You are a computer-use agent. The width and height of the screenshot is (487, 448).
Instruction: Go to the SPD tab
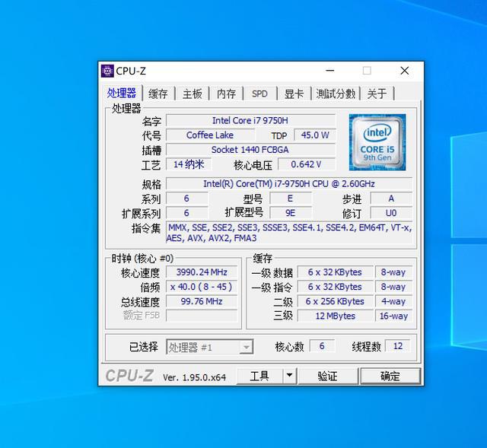(x=260, y=94)
